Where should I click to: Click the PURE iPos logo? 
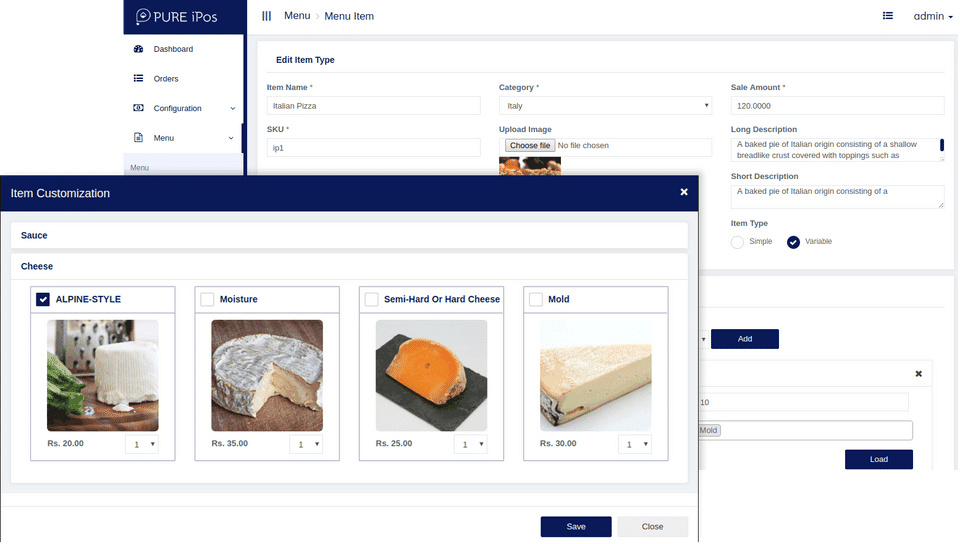pyautogui.click(x=176, y=17)
